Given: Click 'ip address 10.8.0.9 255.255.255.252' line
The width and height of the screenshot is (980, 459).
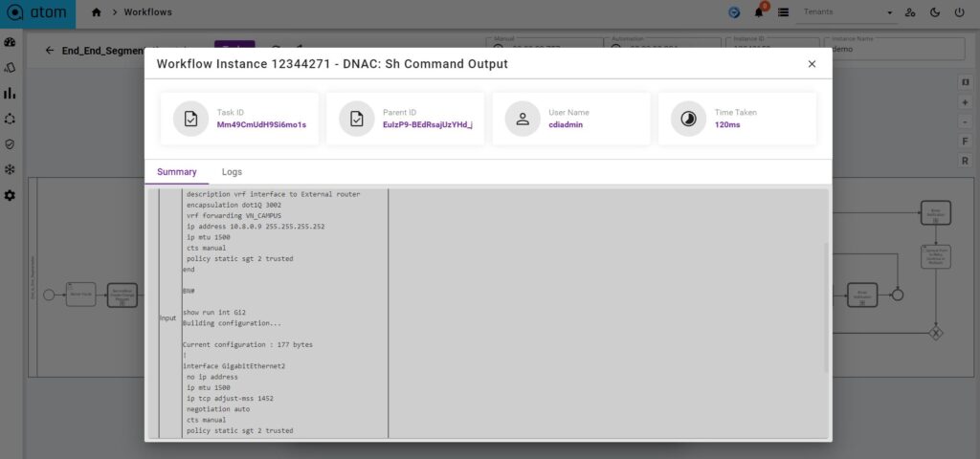Looking at the screenshot, I should pyautogui.click(x=255, y=227).
